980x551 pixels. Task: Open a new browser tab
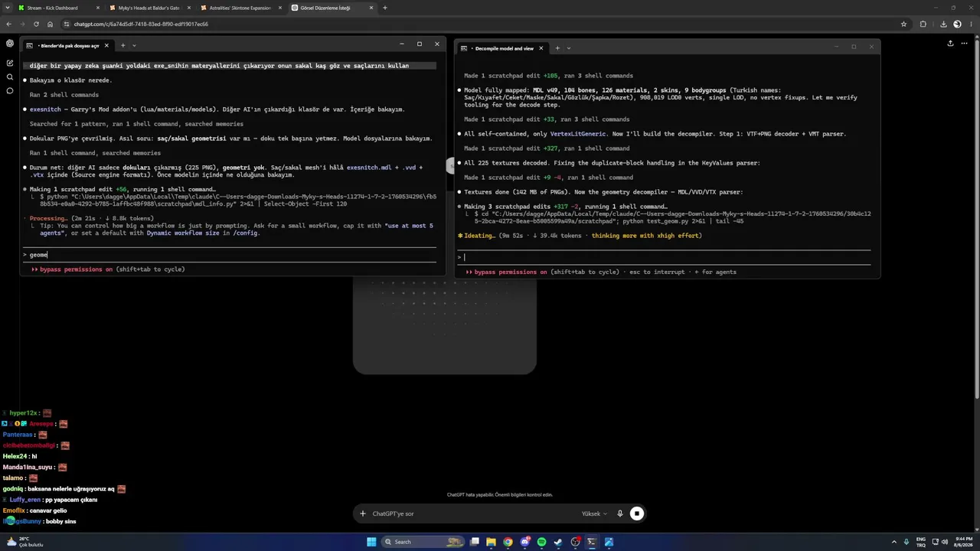pyautogui.click(x=385, y=8)
